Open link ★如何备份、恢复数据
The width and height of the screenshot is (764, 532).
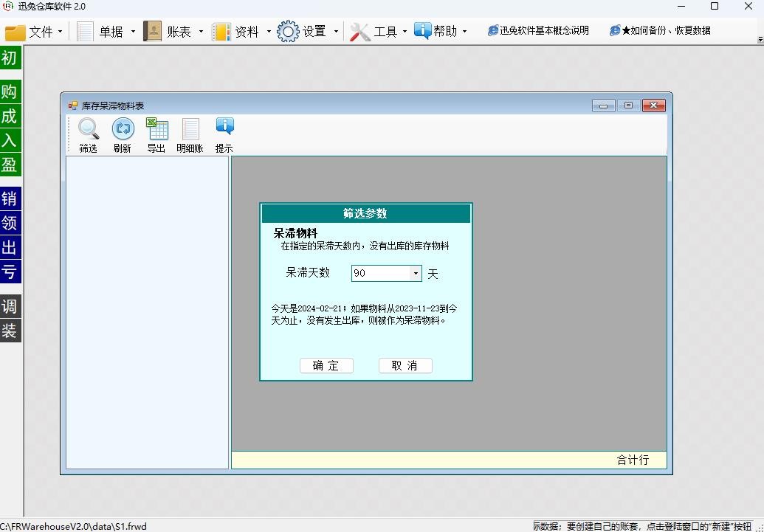[660, 31]
